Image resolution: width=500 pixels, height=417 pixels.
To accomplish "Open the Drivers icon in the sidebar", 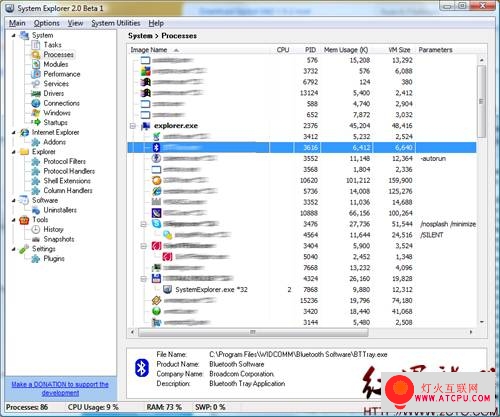I will 36,94.
